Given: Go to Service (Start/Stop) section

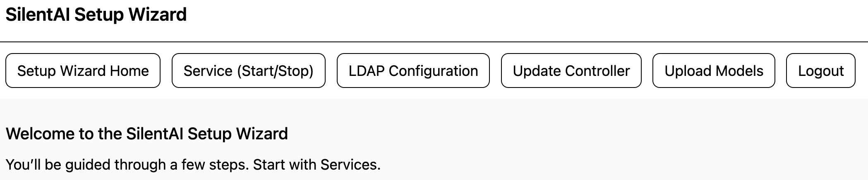Looking at the screenshot, I should pos(248,71).
